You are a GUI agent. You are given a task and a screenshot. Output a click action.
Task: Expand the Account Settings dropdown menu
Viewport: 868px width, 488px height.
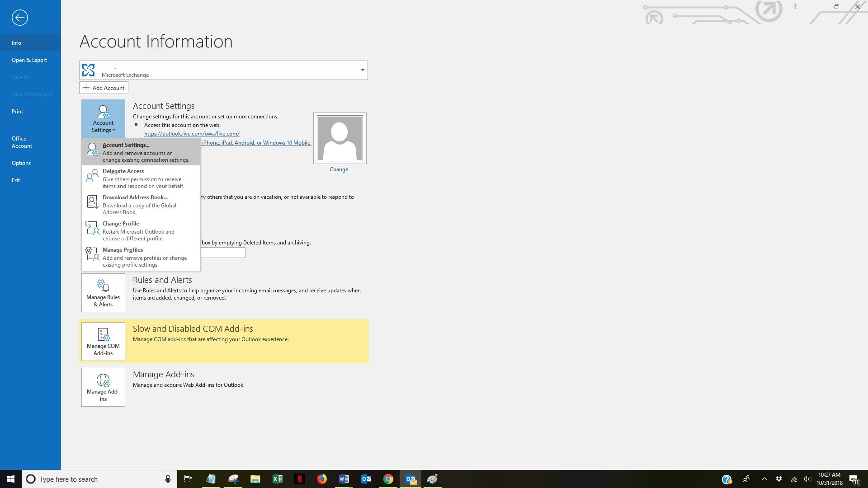coord(103,118)
